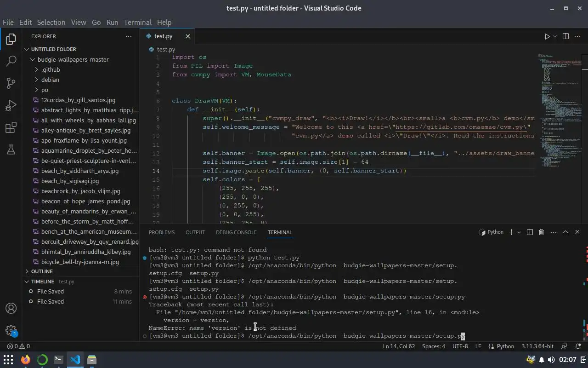The width and height of the screenshot is (588, 368).
Task: Open the Testing flask view
Action: point(11,149)
